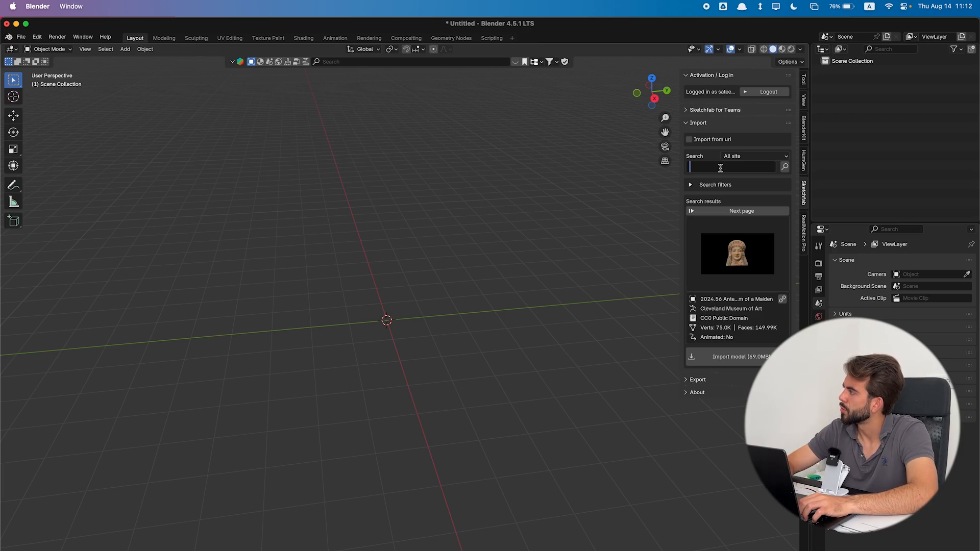980x551 pixels.
Task: Select the Add Cube tool
Action: [13, 221]
